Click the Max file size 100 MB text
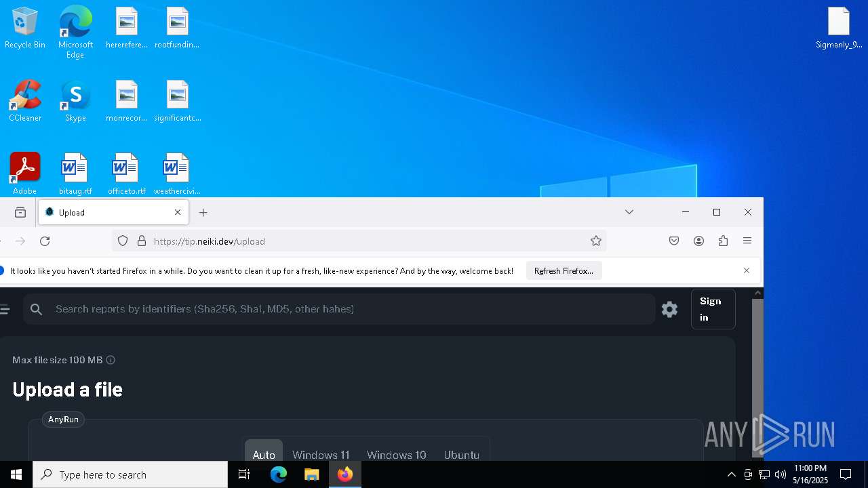 [x=58, y=360]
